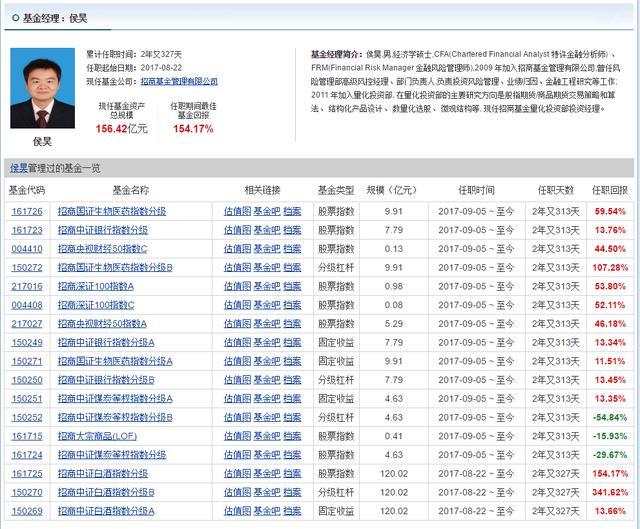Open fund 招商大宗商品(LOF)
Image resolution: width=640 pixels, height=529 pixels.
(97, 437)
